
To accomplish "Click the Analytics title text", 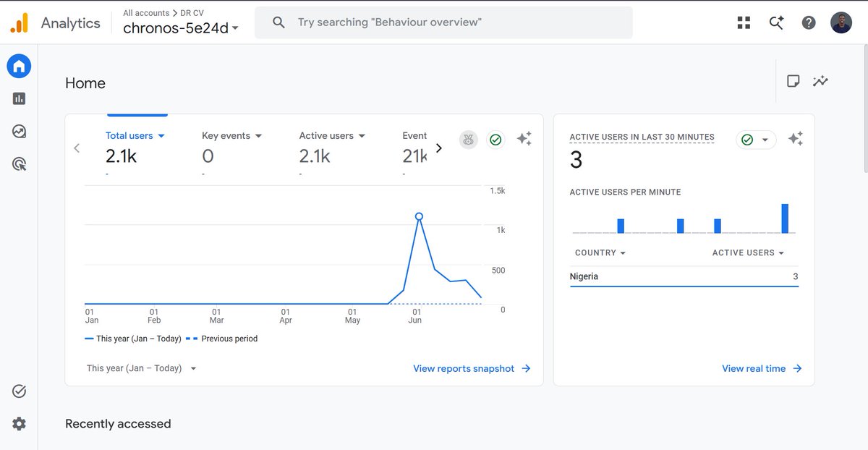I will [x=71, y=23].
